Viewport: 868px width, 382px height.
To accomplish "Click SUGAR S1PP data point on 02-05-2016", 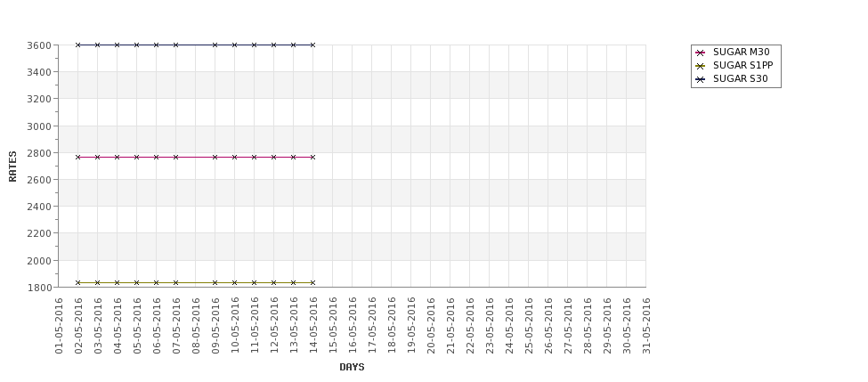I will point(78,283).
